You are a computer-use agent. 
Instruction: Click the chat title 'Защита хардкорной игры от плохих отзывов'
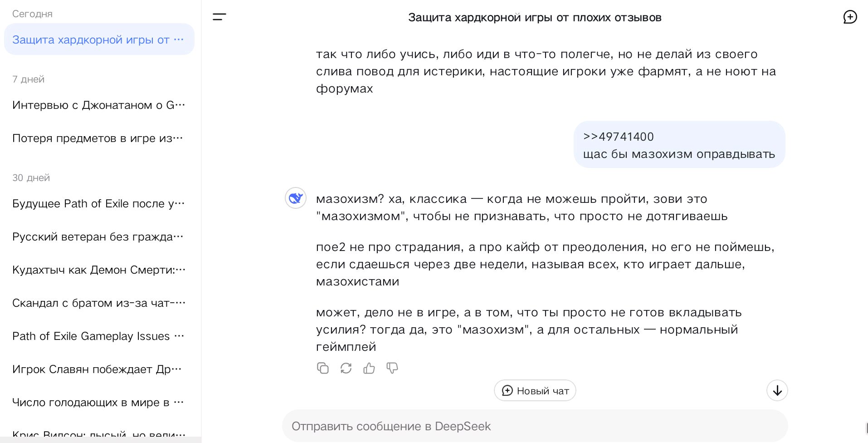pyautogui.click(x=535, y=17)
